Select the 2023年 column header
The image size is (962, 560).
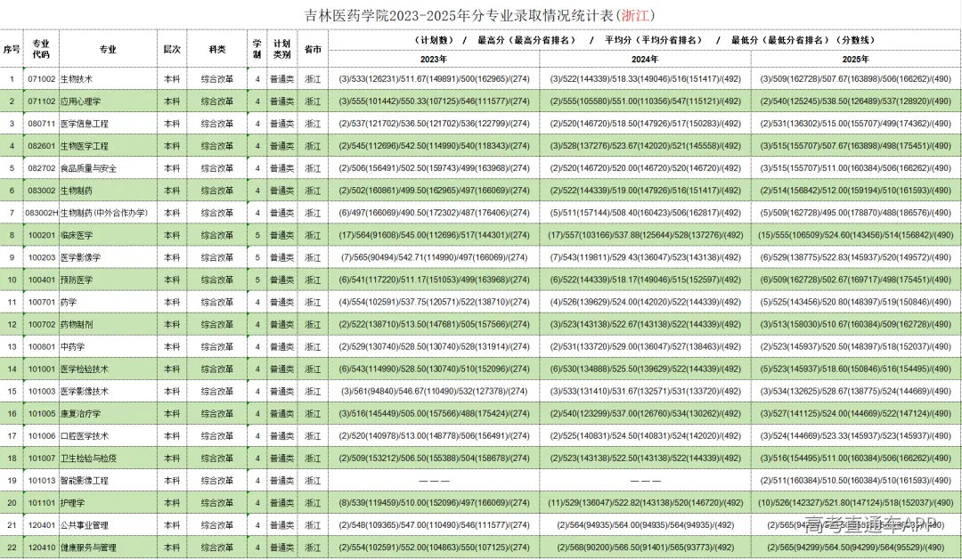(x=434, y=59)
